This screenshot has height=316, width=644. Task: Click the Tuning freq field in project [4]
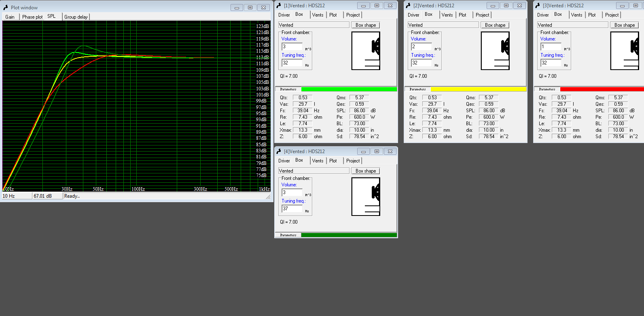(292, 209)
